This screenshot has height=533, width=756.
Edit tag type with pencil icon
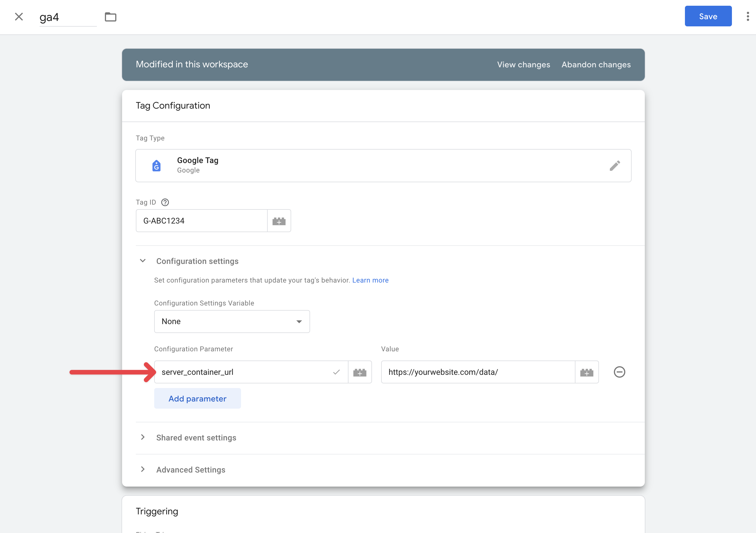614,166
